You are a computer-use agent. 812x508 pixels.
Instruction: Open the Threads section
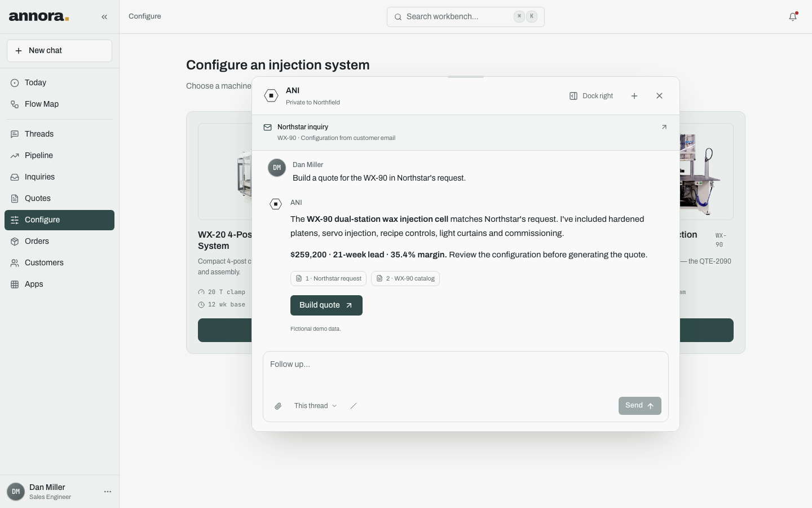tap(59, 134)
